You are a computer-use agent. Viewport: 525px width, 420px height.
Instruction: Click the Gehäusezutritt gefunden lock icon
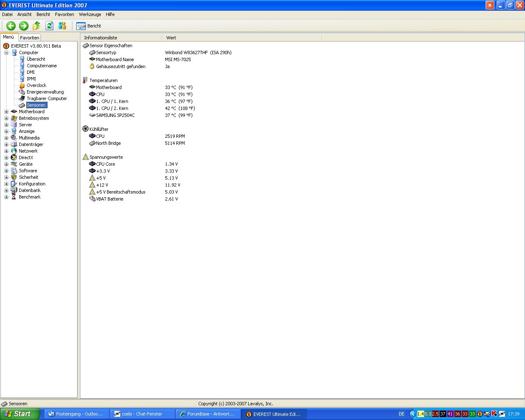(92, 66)
